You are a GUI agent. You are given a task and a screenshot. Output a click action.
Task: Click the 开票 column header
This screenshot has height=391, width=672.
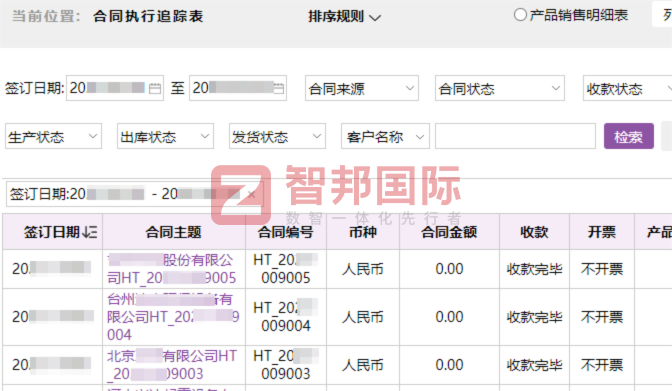tap(602, 232)
